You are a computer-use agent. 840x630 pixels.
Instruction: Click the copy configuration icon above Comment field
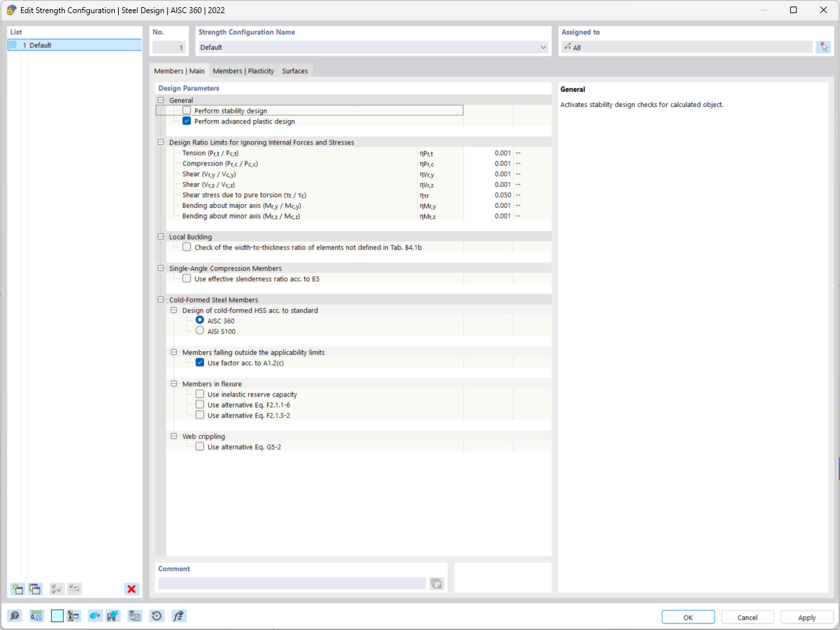pyautogui.click(x=436, y=583)
